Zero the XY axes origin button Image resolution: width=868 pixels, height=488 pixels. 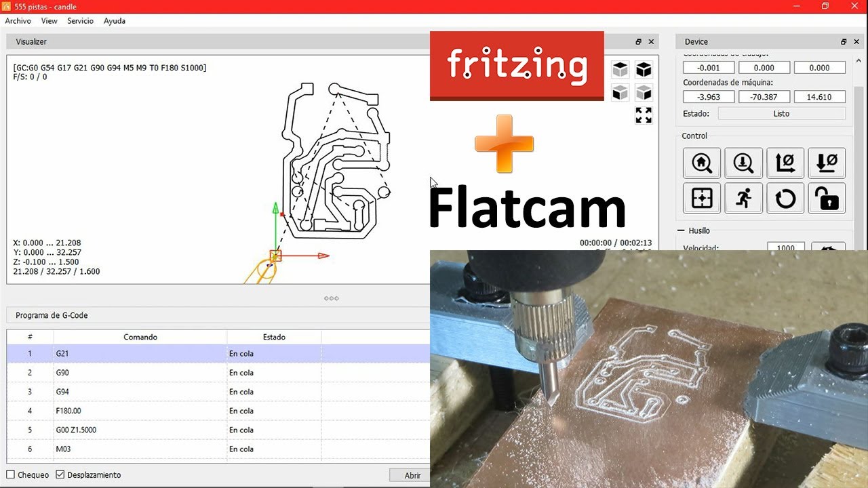click(785, 163)
